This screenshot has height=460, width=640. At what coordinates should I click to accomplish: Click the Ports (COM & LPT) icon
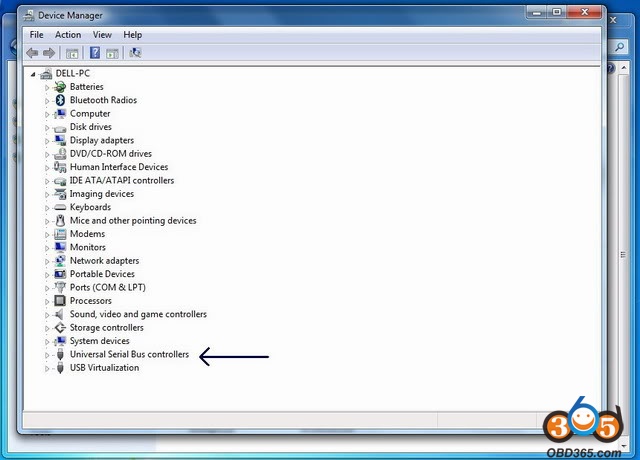click(x=60, y=287)
